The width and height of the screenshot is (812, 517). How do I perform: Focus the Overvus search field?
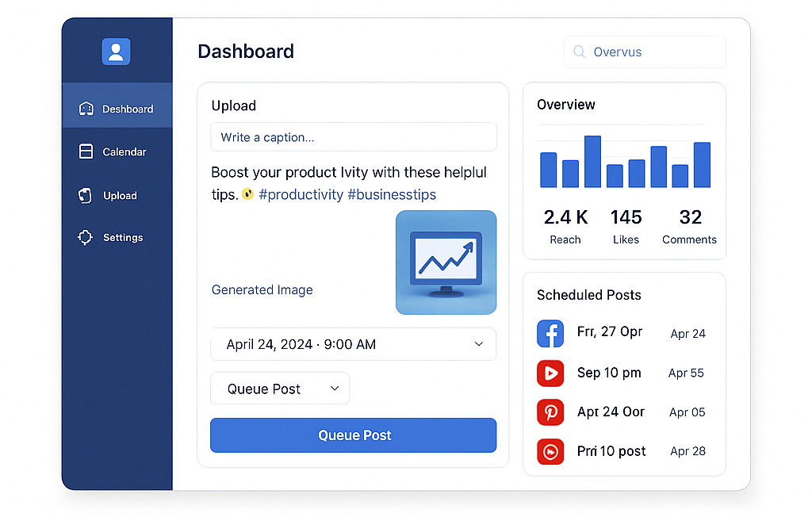pyautogui.click(x=645, y=52)
